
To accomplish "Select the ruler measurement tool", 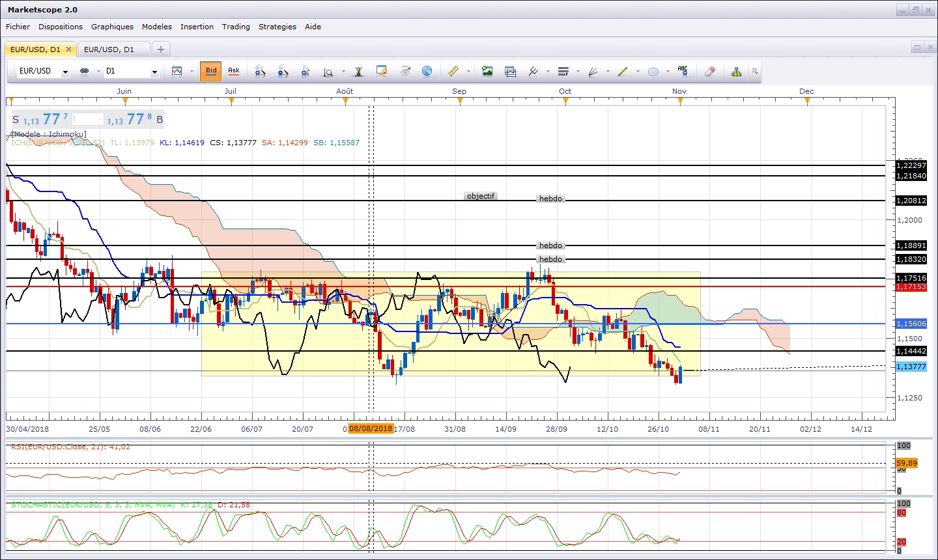I will click(x=453, y=71).
